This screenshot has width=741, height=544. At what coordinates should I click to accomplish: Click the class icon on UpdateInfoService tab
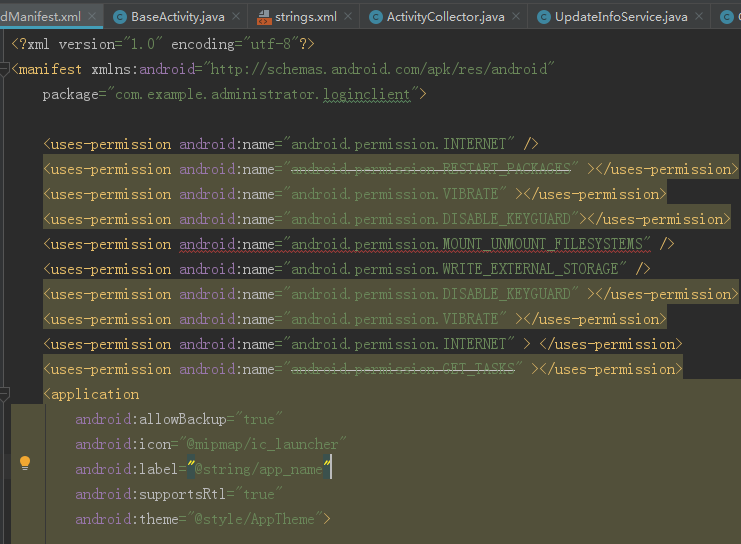tap(544, 17)
